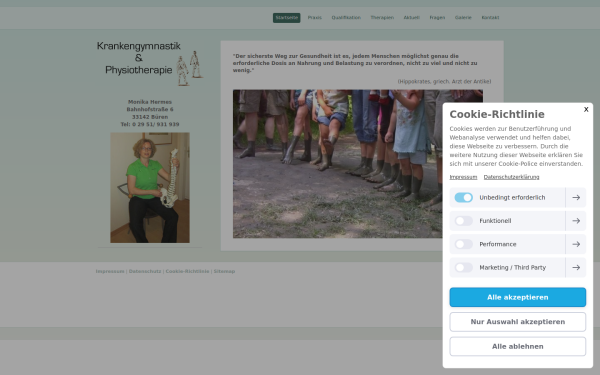Click the postal line 33142 Büren
600x375 pixels.
[x=150, y=117]
